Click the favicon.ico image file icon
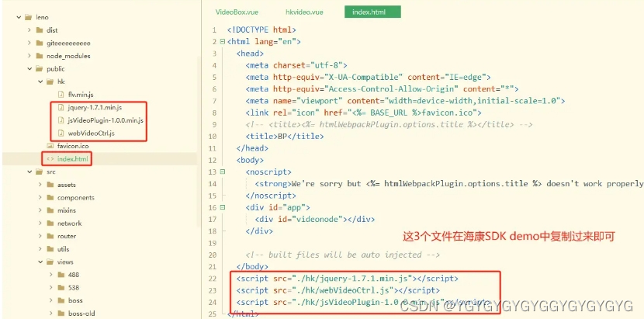 pyautogui.click(x=50, y=146)
